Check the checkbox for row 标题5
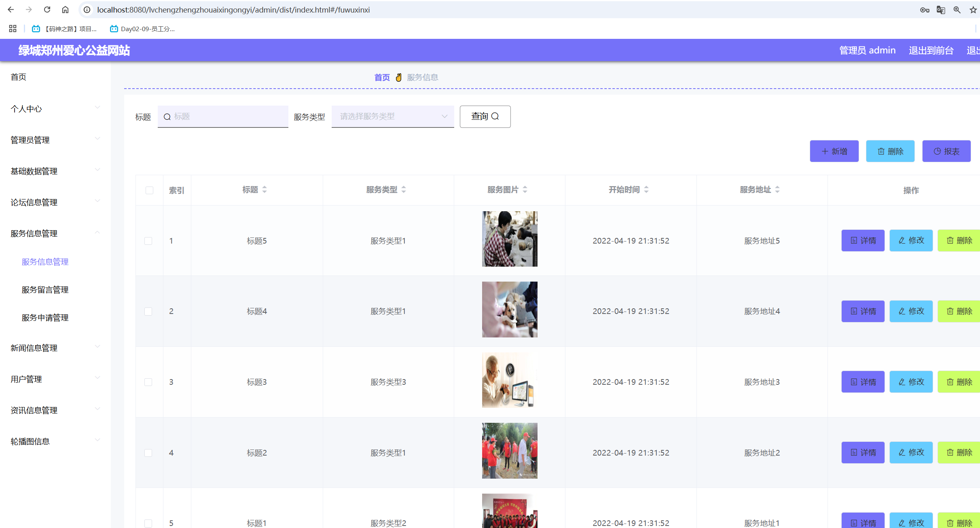 tap(148, 241)
